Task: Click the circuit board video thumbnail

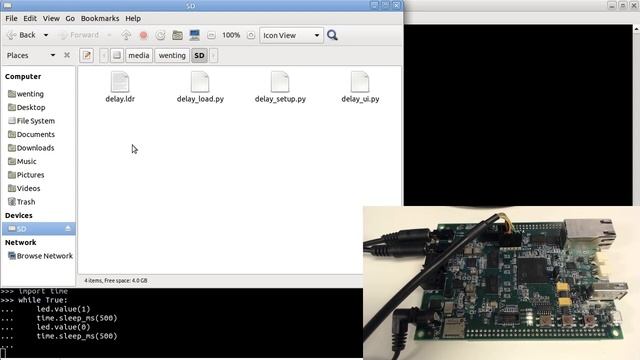Action: point(501,283)
